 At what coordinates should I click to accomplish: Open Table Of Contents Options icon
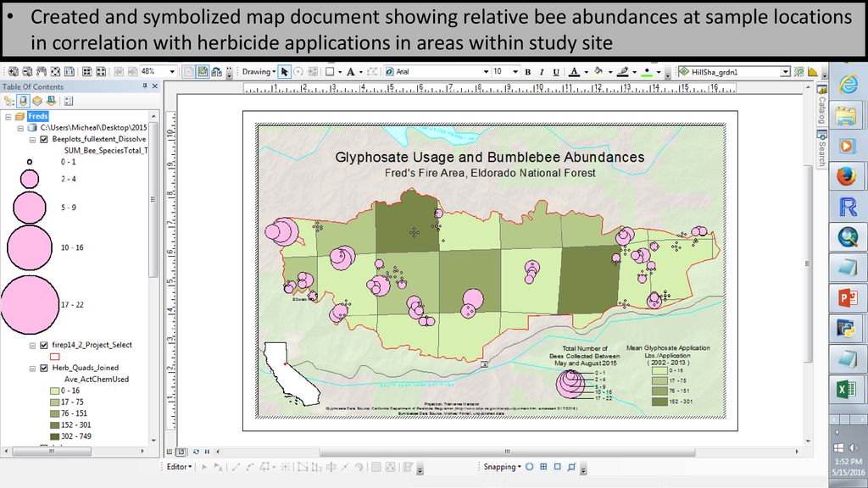pyautogui.click(x=69, y=101)
